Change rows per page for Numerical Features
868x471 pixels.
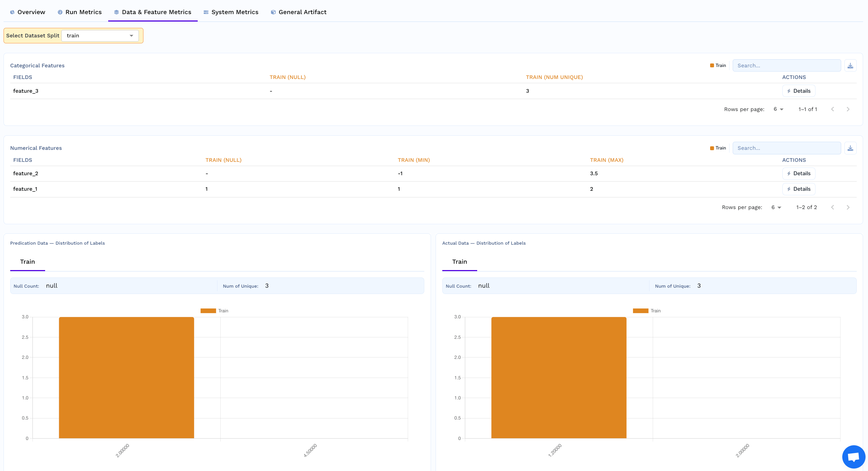pos(776,207)
